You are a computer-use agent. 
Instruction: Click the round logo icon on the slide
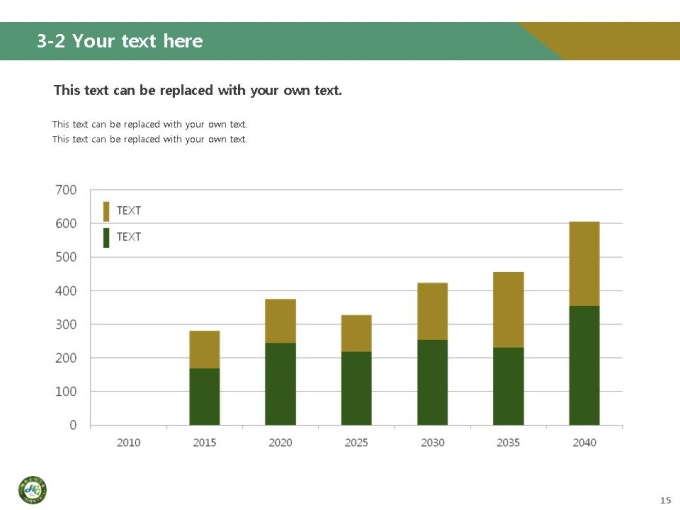(x=33, y=490)
